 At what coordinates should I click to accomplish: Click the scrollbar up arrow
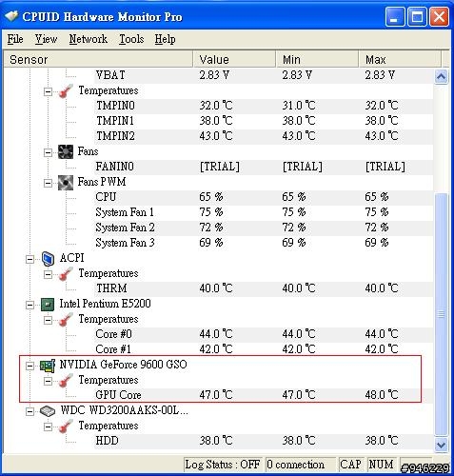point(442,76)
